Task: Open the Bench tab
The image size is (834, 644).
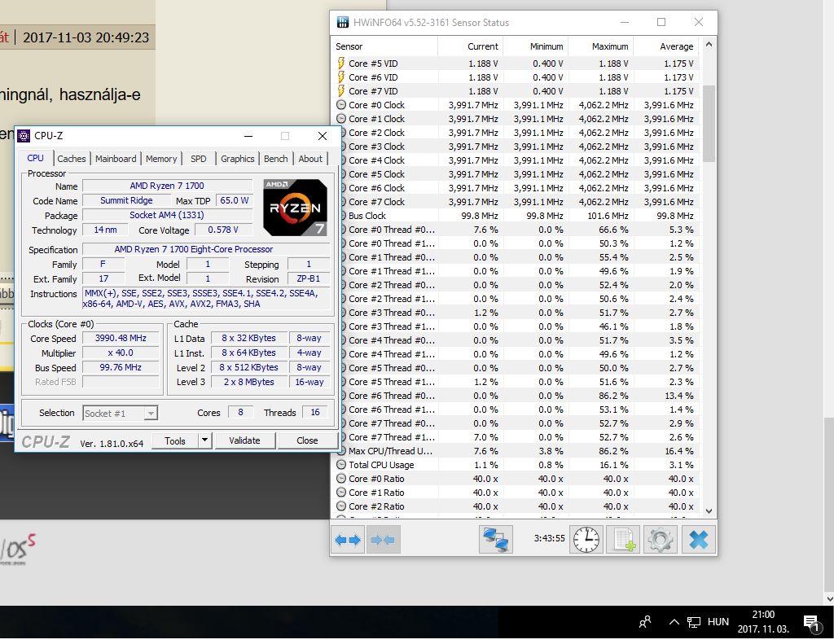Action: click(275, 159)
